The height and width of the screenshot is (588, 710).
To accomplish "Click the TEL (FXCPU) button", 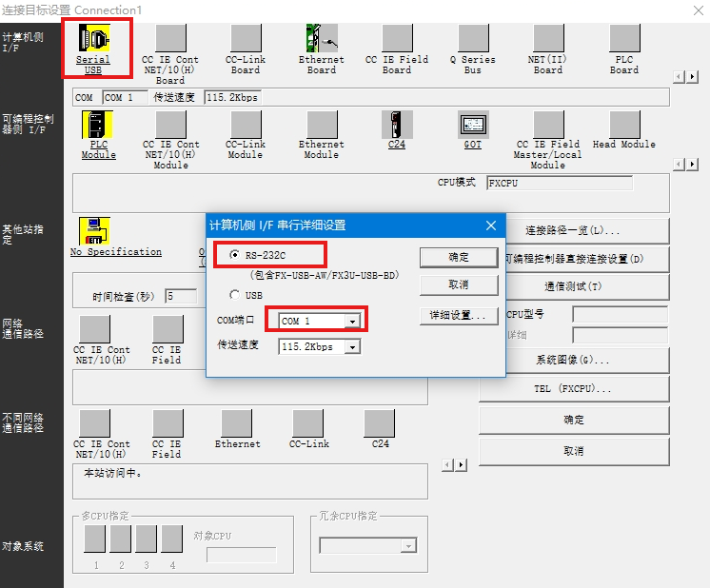I will [573, 389].
